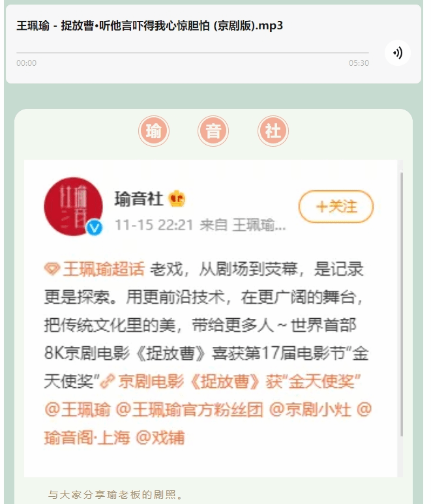Click the crown member icon
The height and width of the screenshot is (504, 431).
(x=177, y=199)
